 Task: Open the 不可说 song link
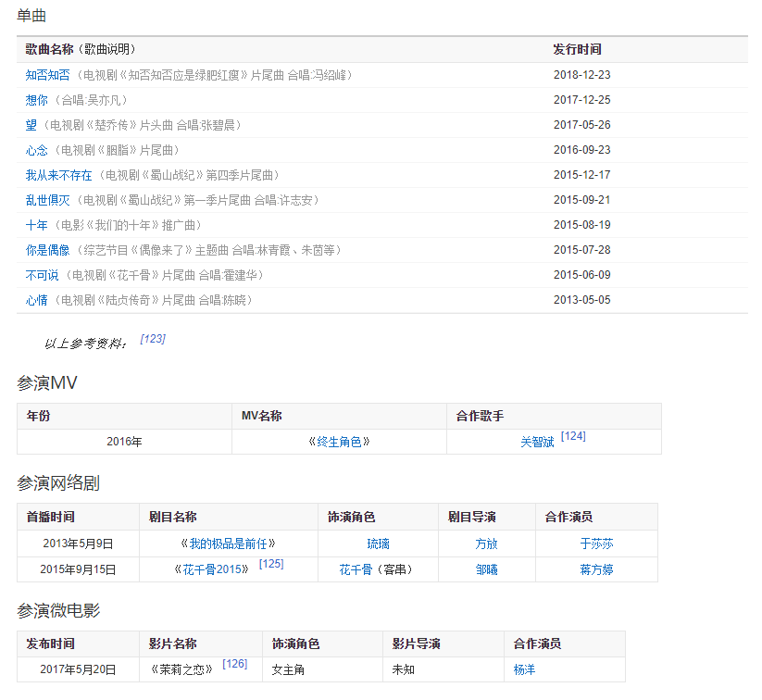coord(42,275)
